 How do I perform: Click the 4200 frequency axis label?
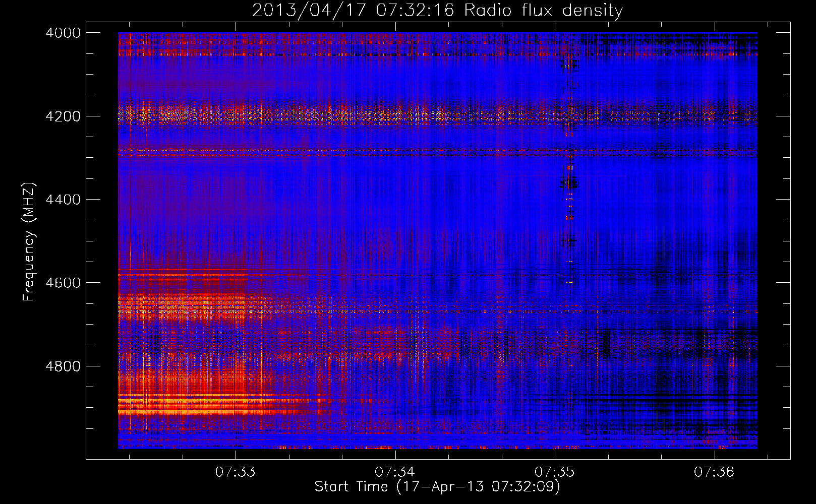63,116
